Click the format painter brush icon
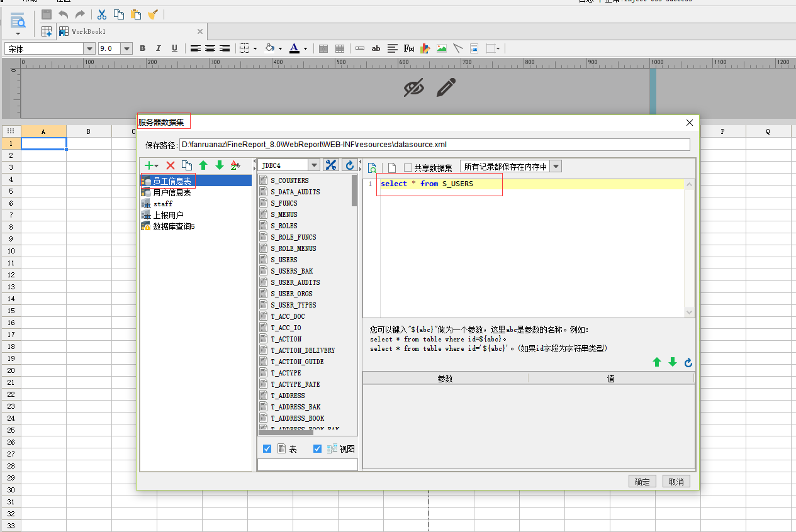The width and height of the screenshot is (796, 532). (152, 14)
